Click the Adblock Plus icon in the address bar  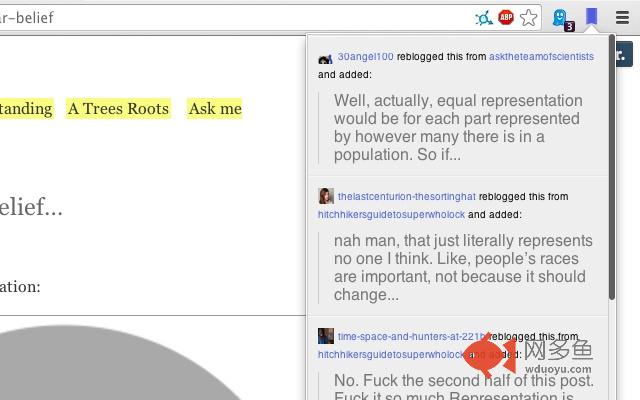coord(506,17)
